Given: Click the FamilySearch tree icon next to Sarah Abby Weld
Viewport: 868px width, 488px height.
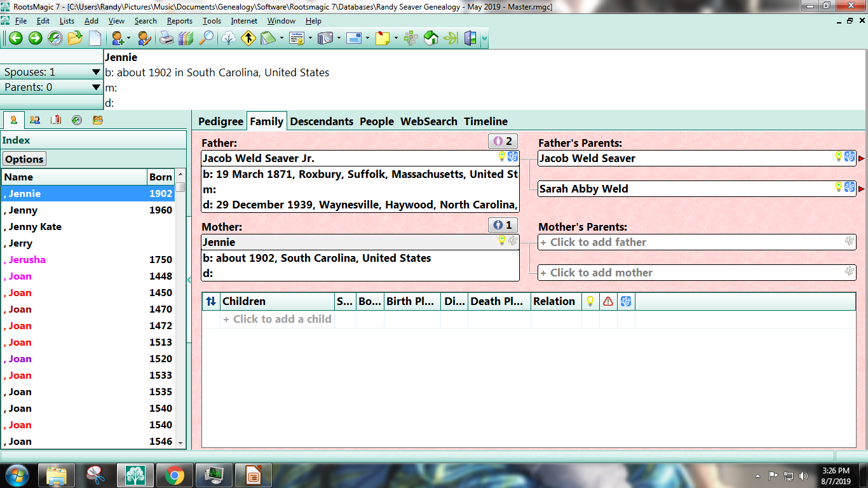Looking at the screenshot, I should pyautogui.click(x=850, y=189).
